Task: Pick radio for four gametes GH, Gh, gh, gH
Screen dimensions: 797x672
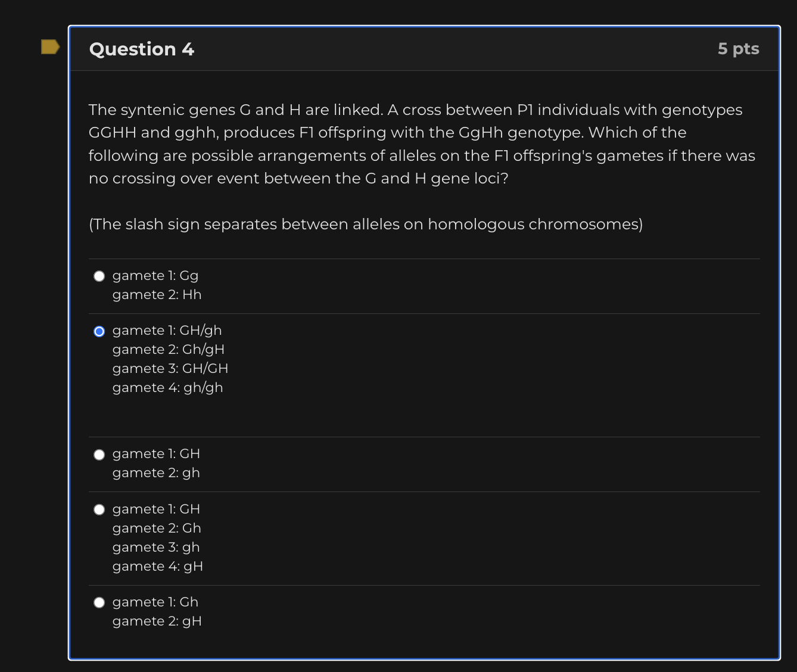Action: pyautogui.click(x=99, y=509)
